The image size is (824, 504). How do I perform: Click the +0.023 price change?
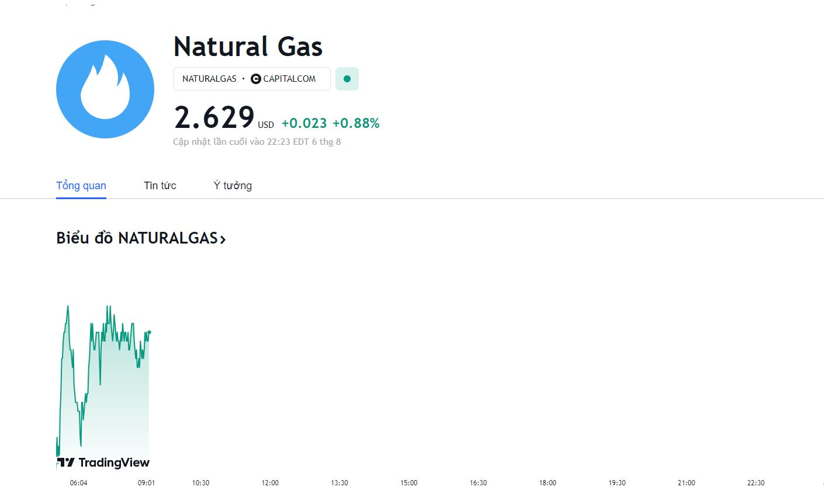click(304, 123)
